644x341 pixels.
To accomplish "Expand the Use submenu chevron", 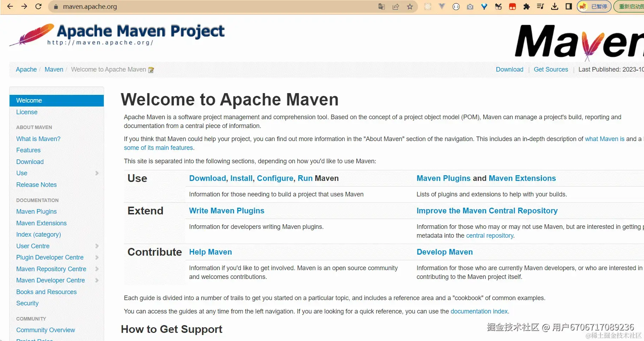I will tap(97, 173).
